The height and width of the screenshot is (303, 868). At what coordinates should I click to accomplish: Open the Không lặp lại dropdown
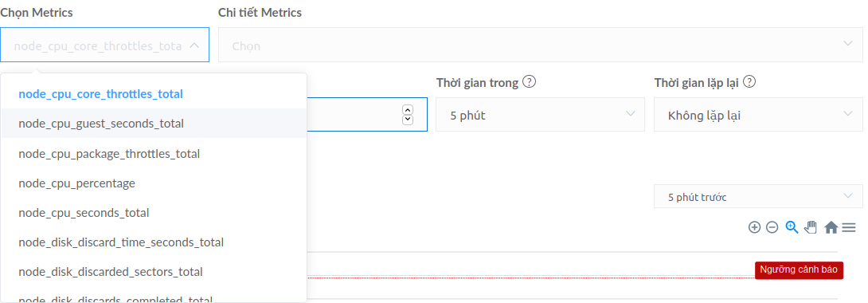click(758, 115)
